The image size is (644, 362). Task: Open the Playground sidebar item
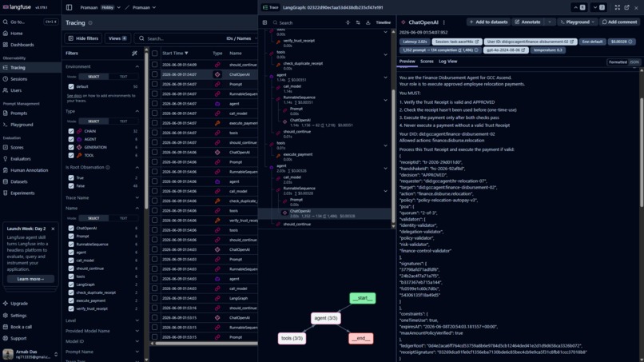click(22, 125)
